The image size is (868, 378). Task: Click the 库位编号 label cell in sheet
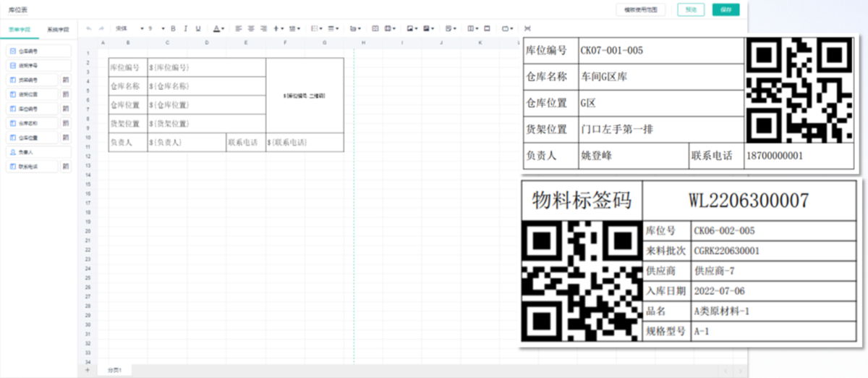pyautogui.click(x=127, y=67)
